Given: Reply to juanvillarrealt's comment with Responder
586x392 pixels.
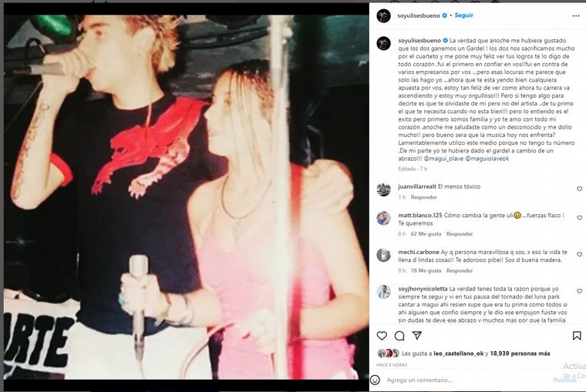Looking at the screenshot, I should click(x=424, y=197).
